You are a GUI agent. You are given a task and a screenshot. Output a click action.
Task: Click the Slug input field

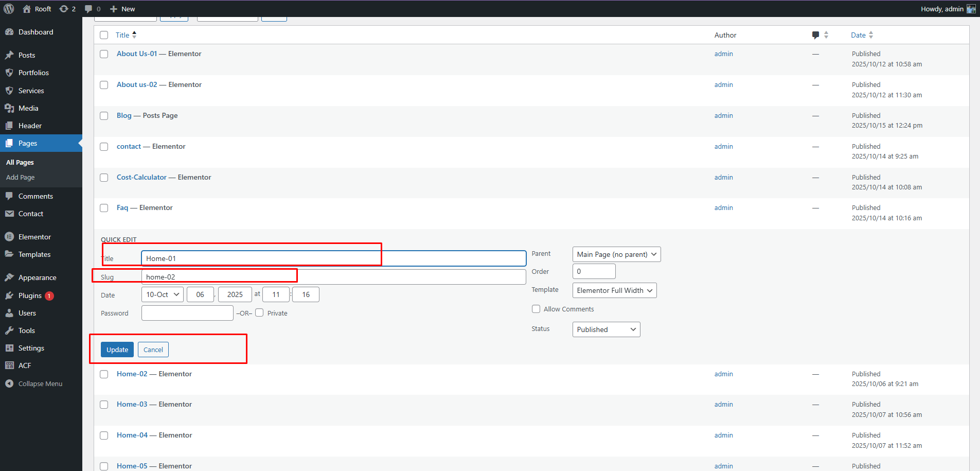pos(333,277)
